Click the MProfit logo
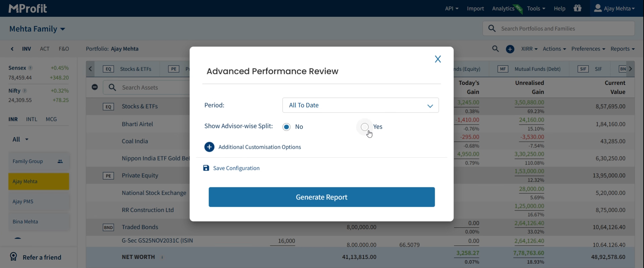This screenshot has width=644, height=268. click(x=28, y=8)
